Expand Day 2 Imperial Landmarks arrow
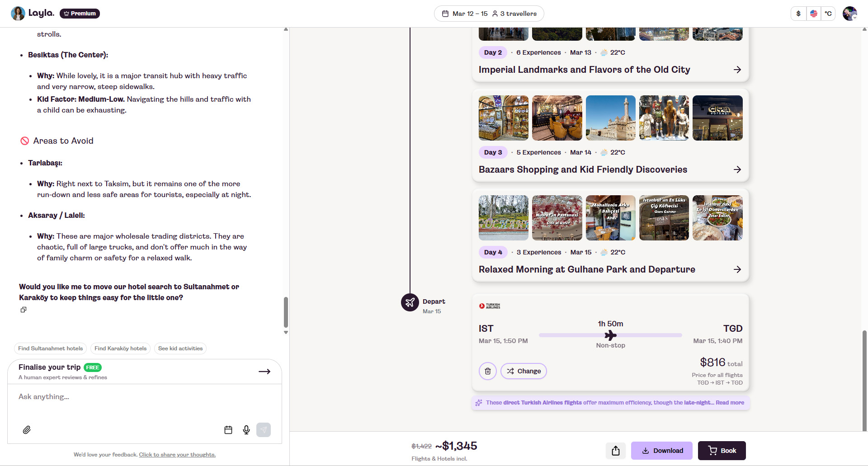868x466 pixels. (737, 70)
